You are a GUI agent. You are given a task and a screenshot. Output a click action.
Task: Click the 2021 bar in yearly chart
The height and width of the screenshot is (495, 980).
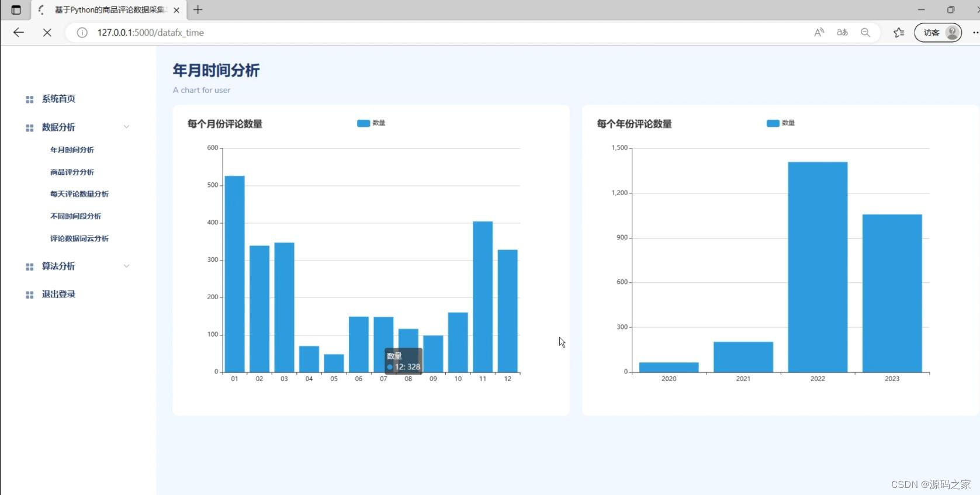(x=743, y=357)
